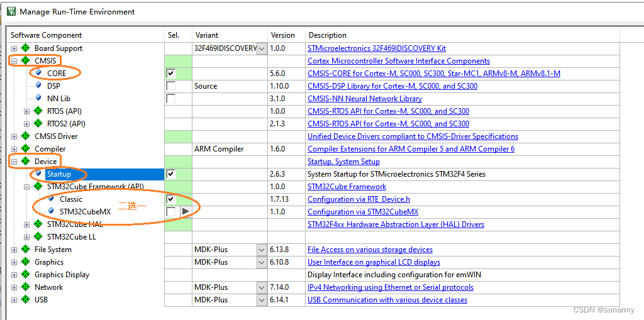The image size is (644, 320).
Task: Click the Graphics green diamond icon
Action: [x=25, y=262]
